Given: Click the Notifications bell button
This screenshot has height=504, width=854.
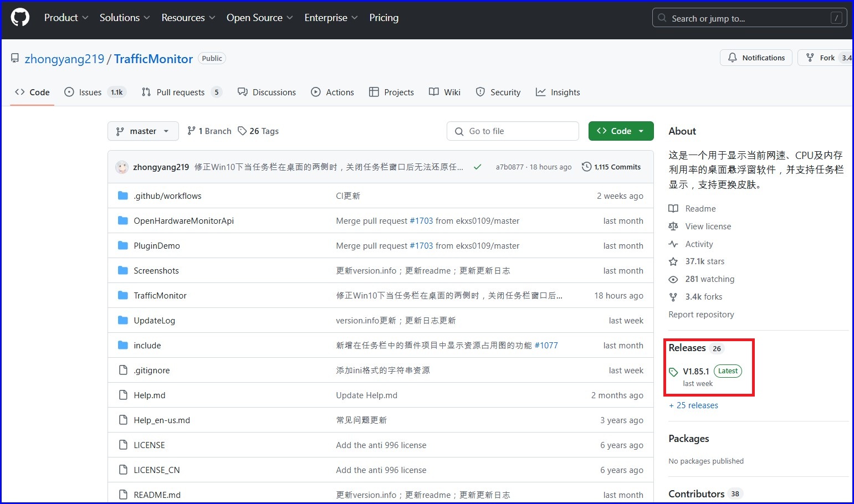Looking at the screenshot, I should (756, 58).
